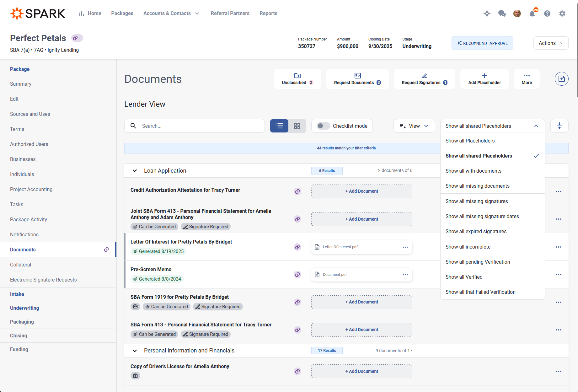
Task: Click the add document circle icon
Action: tap(561, 79)
